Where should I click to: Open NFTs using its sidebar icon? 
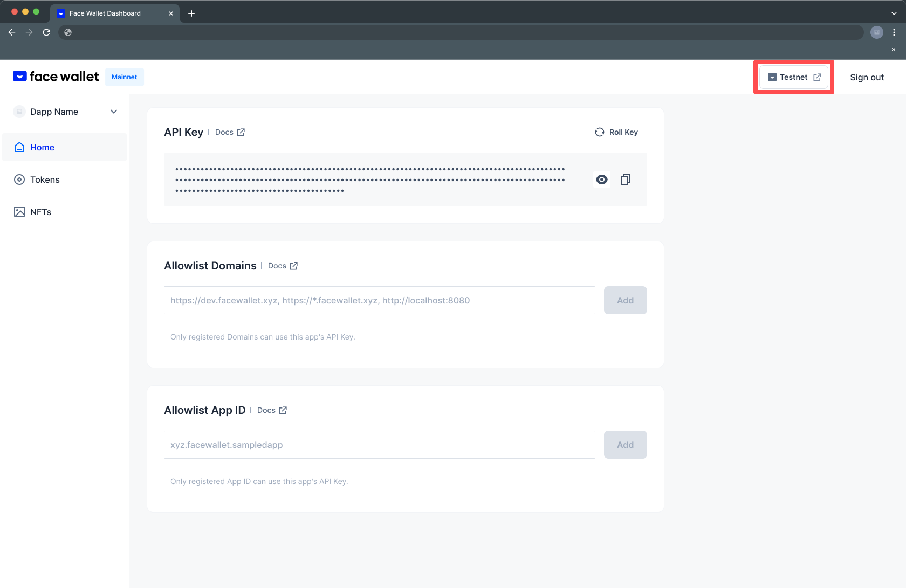pyautogui.click(x=19, y=212)
